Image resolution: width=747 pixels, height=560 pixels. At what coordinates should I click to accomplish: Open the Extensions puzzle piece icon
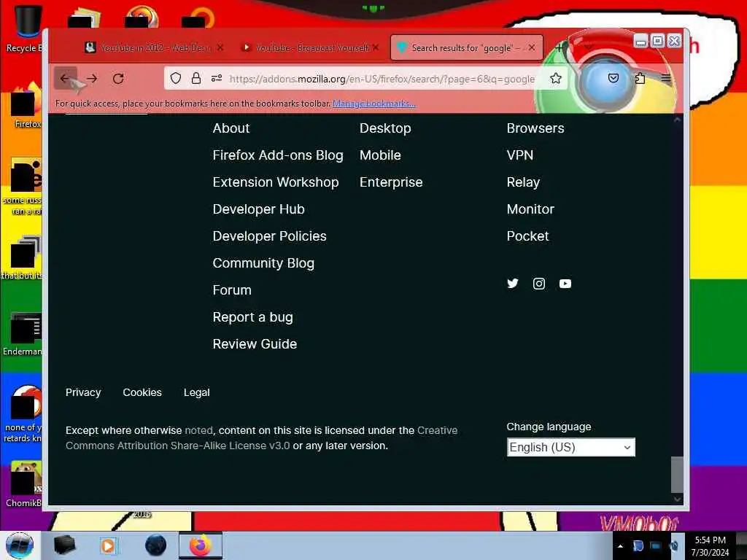640,79
